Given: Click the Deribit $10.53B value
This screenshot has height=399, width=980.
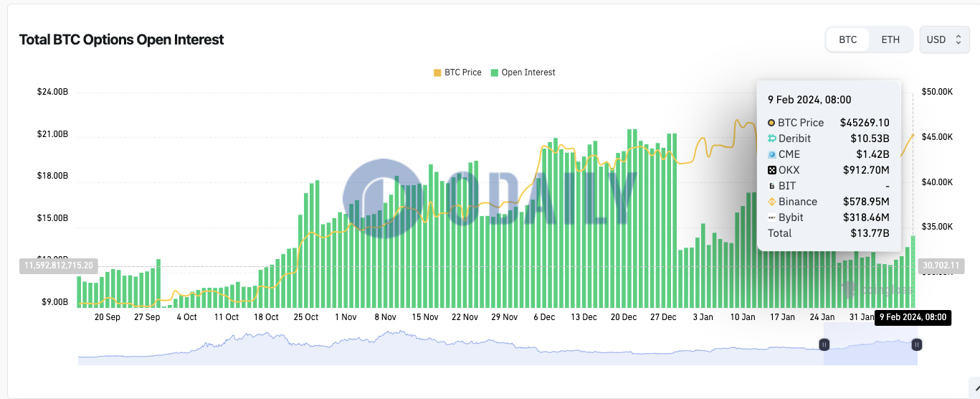Looking at the screenshot, I should pos(870,139).
